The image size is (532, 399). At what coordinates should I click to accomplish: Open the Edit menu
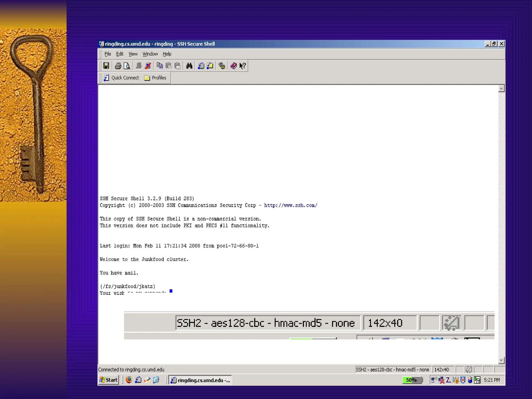119,54
